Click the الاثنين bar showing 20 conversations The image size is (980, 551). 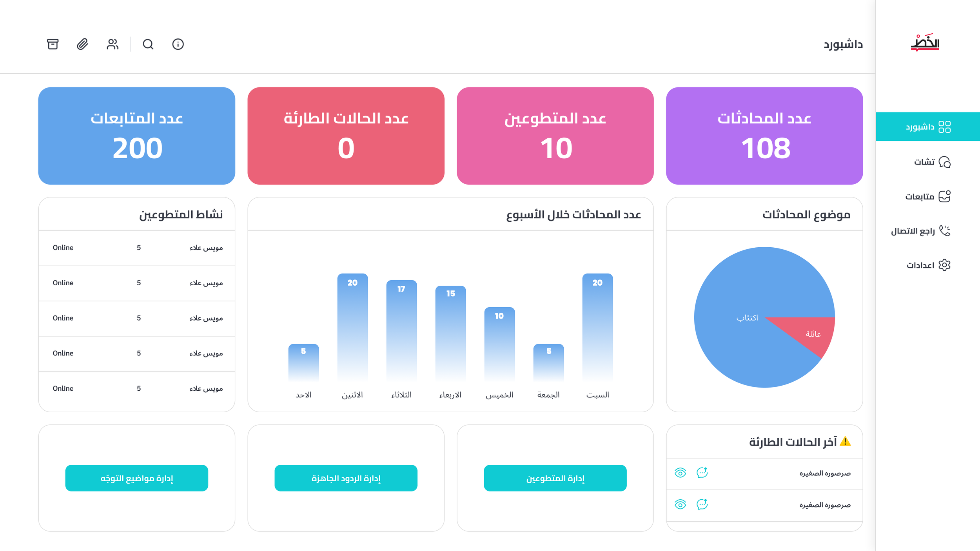pyautogui.click(x=353, y=325)
